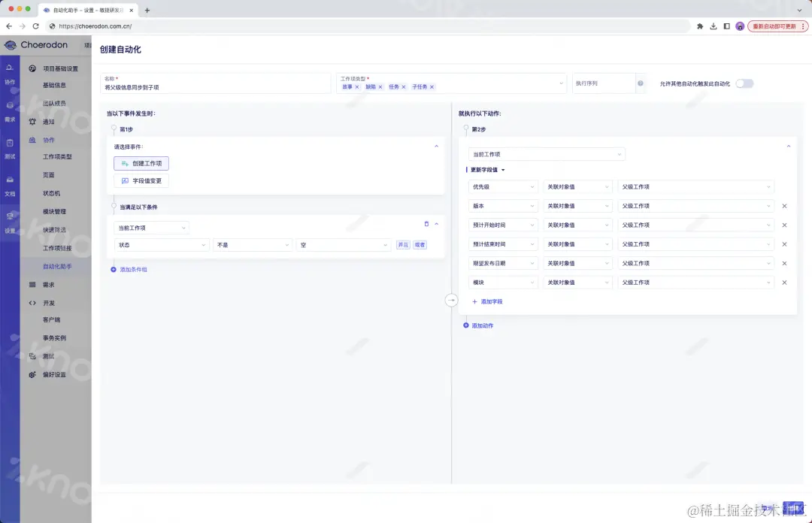Open the 不是 operator dropdown
This screenshot has width=812, height=523.
[x=253, y=245]
